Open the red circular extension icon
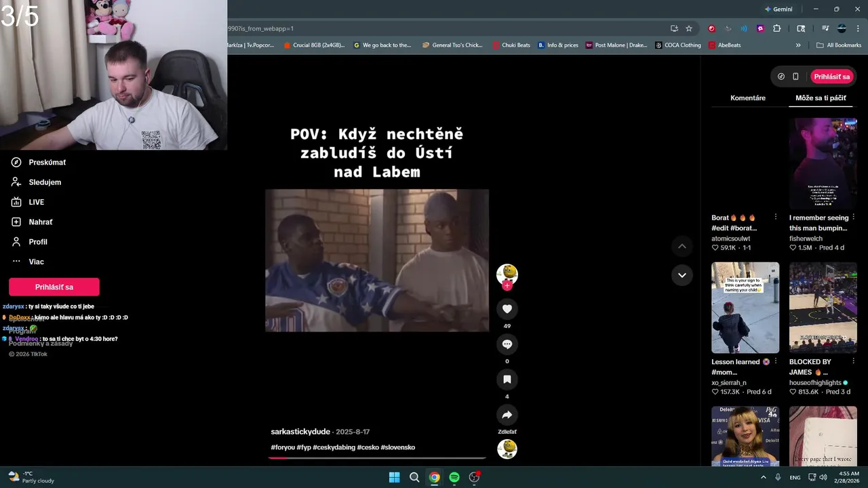The height and width of the screenshot is (488, 868). coord(711,28)
